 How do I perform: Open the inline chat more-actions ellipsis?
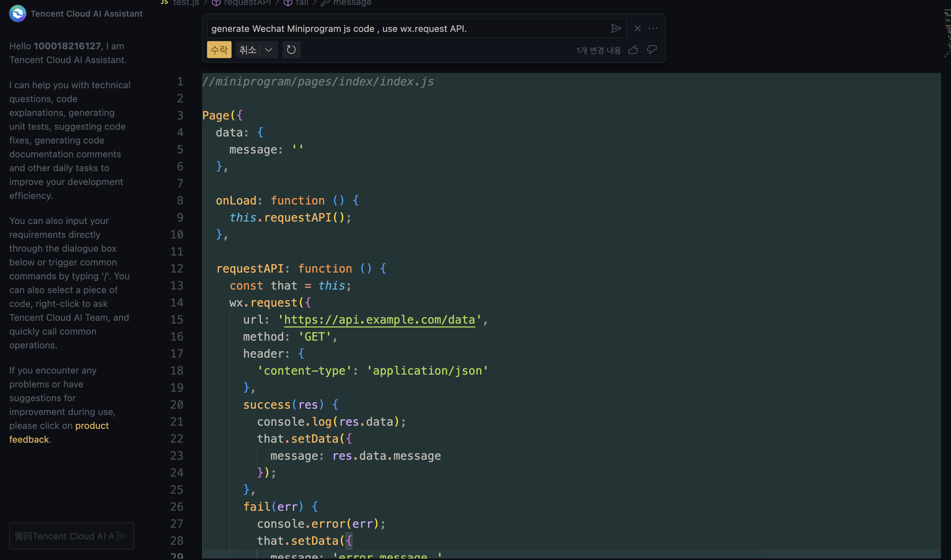tap(653, 29)
